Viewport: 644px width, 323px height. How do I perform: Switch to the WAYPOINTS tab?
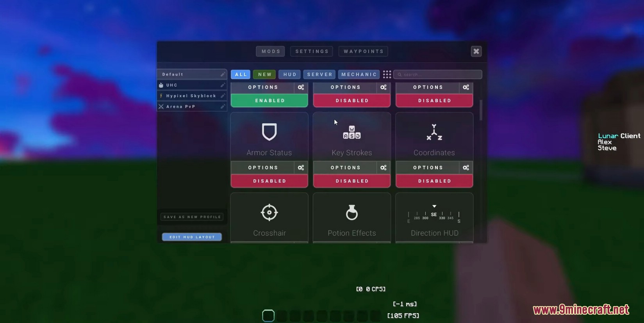point(363,51)
